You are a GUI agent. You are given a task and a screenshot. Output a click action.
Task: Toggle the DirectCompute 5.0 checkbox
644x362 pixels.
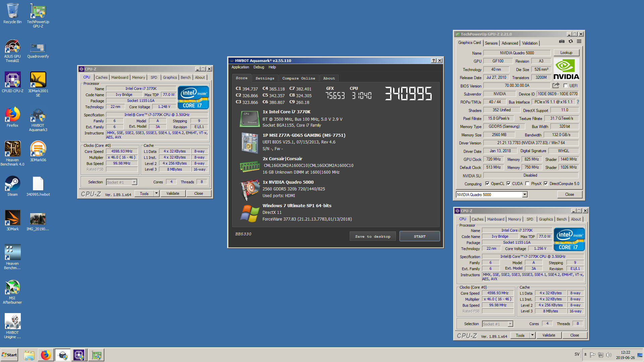coord(546,184)
